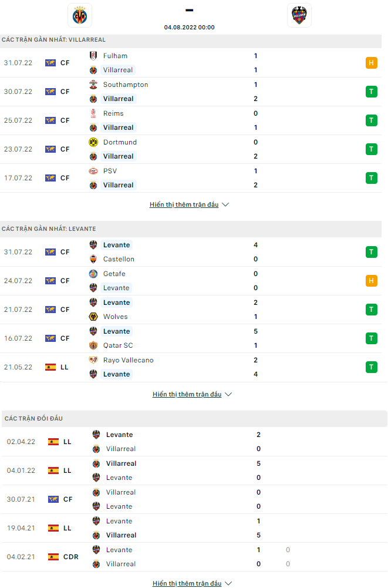Screen dimensions: 388x588
Task: Click the Southampton club logo
Action: point(93,85)
